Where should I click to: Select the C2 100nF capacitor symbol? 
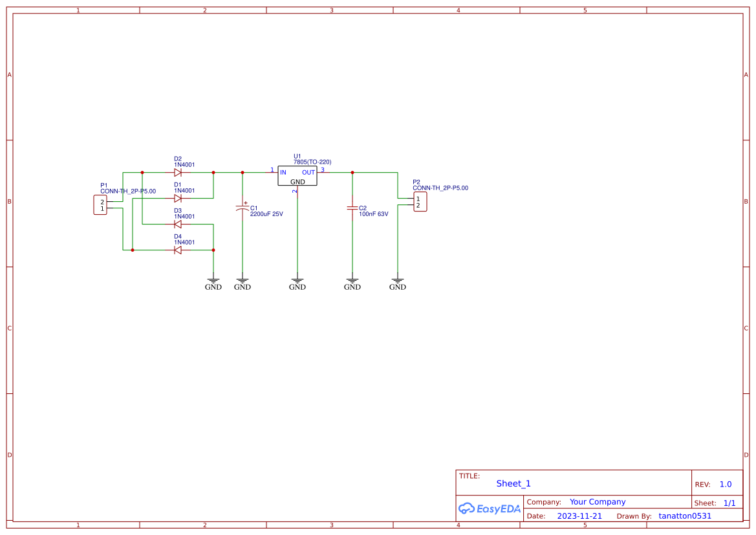click(352, 208)
